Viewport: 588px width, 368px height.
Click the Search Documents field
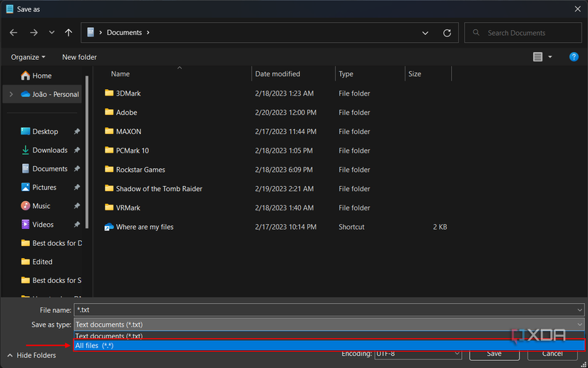point(523,33)
